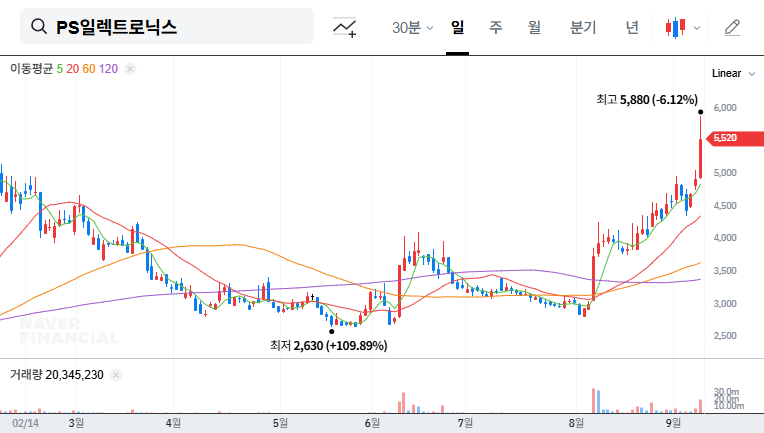Click the 5,000 price axis label
This screenshot has height=433, width=764.
[x=725, y=173]
